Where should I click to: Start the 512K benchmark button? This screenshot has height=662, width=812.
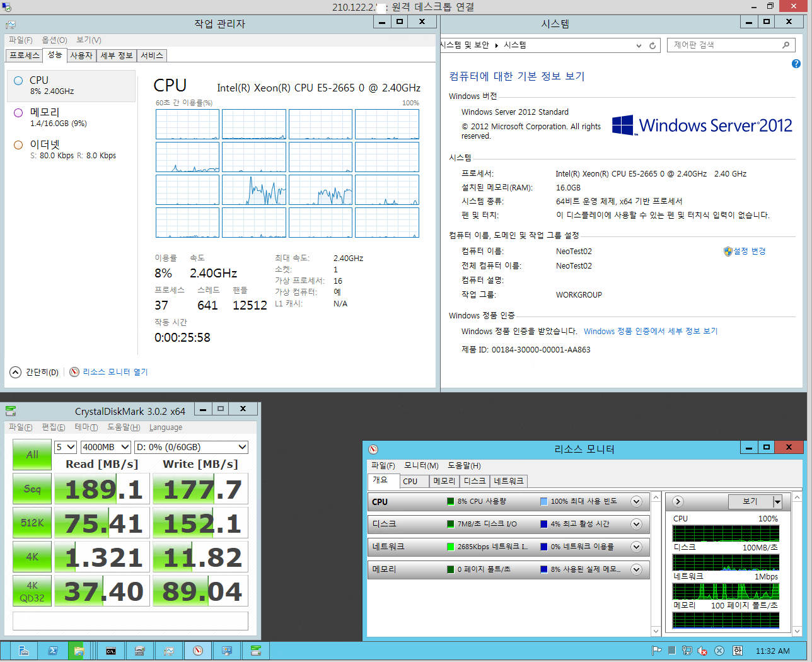tap(32, 523)
